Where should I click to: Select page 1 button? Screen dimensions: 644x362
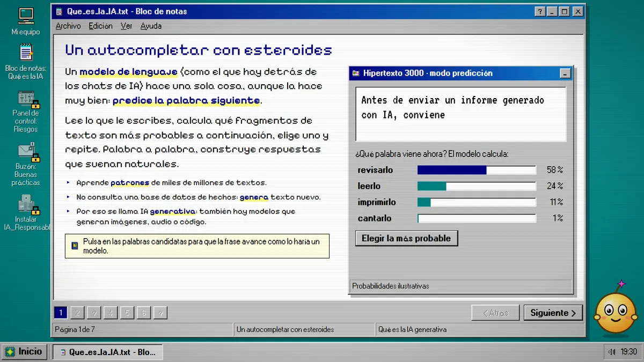(61, 313)
